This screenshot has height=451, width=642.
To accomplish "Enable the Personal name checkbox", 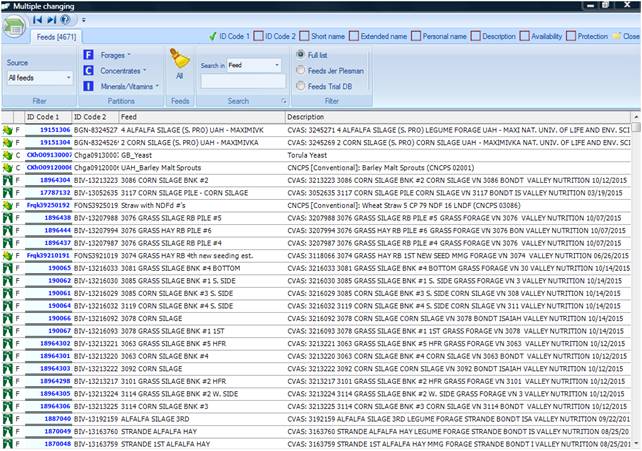I will (x=416, y=36).
